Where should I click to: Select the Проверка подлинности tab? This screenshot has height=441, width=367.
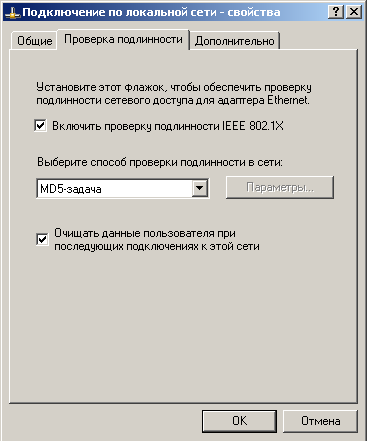(123, 39)
